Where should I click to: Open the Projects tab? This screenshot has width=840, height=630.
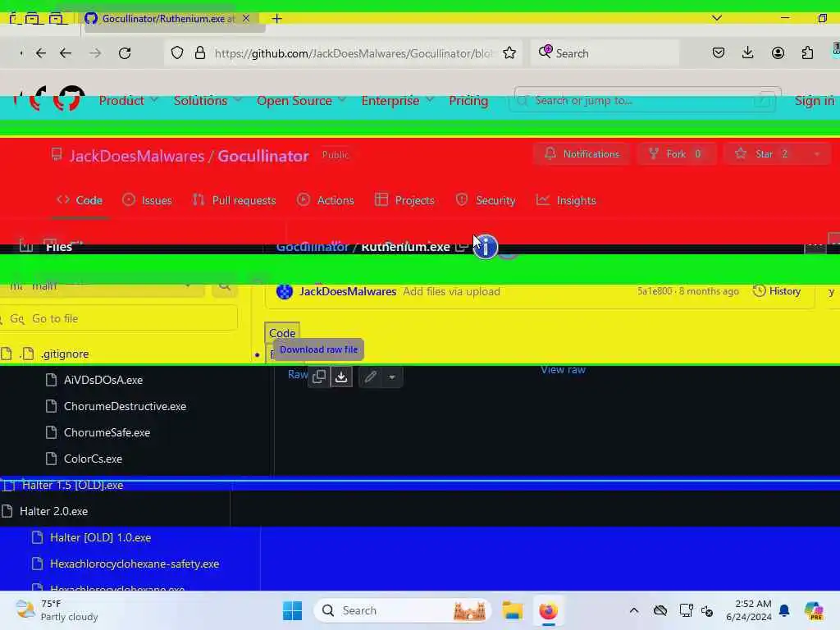(x=404, y=200)
